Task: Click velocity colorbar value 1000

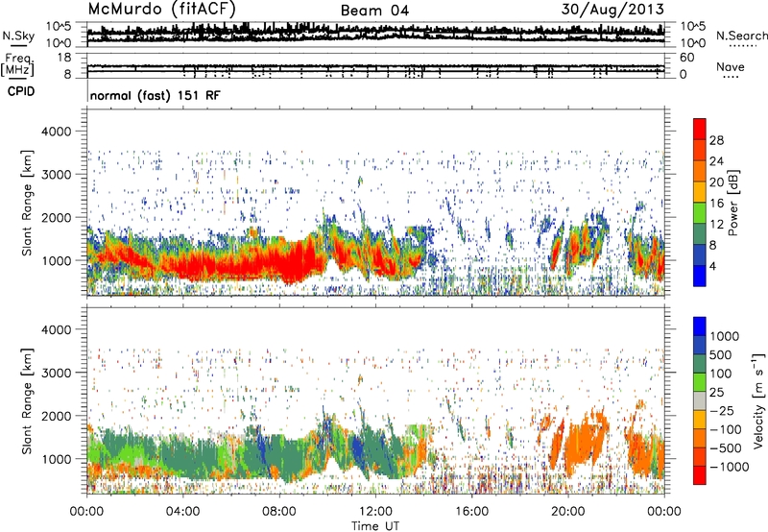Action: tap(724, 336)
